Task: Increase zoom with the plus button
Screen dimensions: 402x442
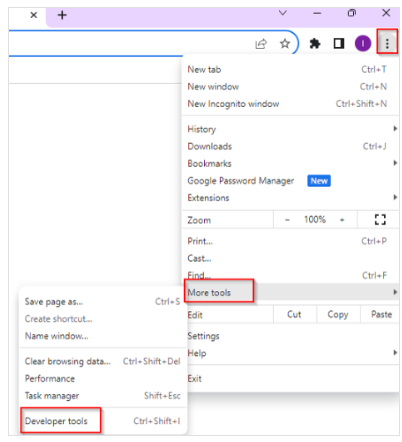Action: pyautogui.click(x=342, y=220)
